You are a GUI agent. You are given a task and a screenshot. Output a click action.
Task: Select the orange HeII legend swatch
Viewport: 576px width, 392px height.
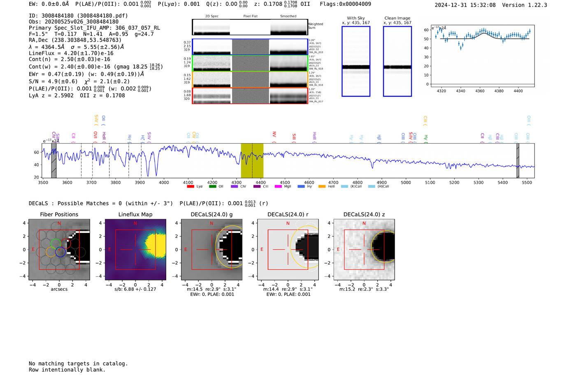point(322,186)
